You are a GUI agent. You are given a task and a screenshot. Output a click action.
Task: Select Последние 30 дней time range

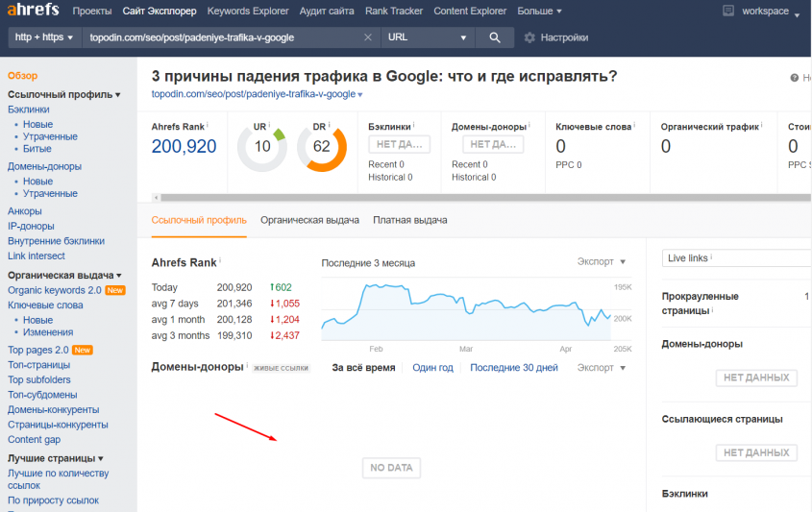[x=514, y=367]
